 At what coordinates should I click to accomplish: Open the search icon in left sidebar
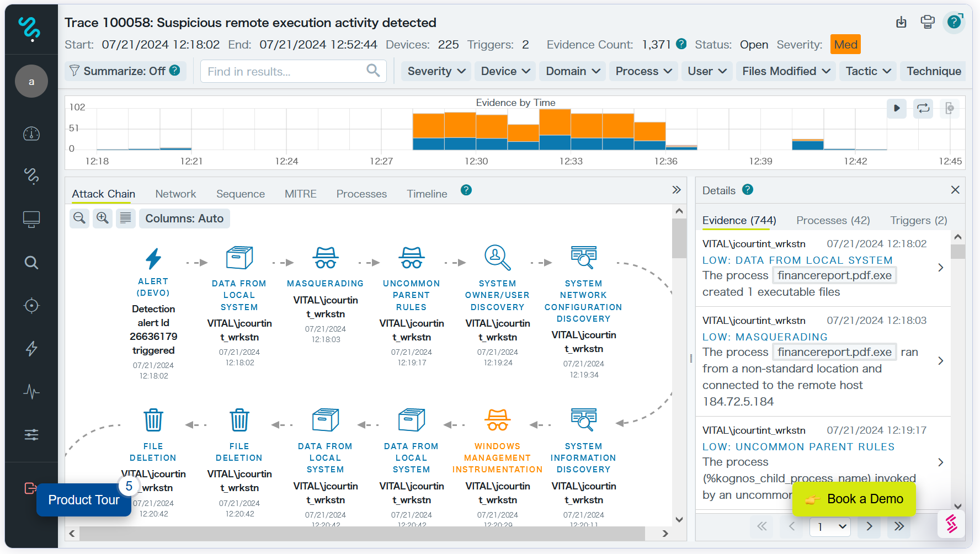coord(31,263)
